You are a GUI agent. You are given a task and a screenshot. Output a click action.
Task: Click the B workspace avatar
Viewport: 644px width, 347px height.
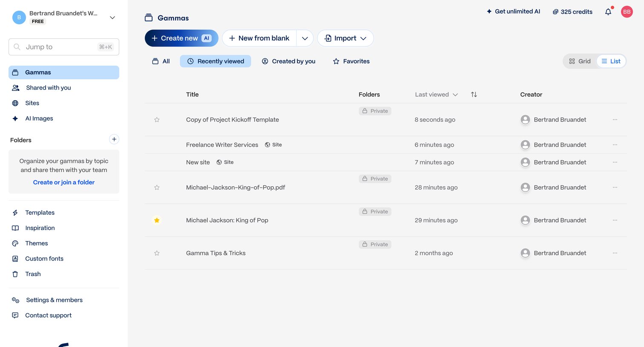tap(19, 17)
